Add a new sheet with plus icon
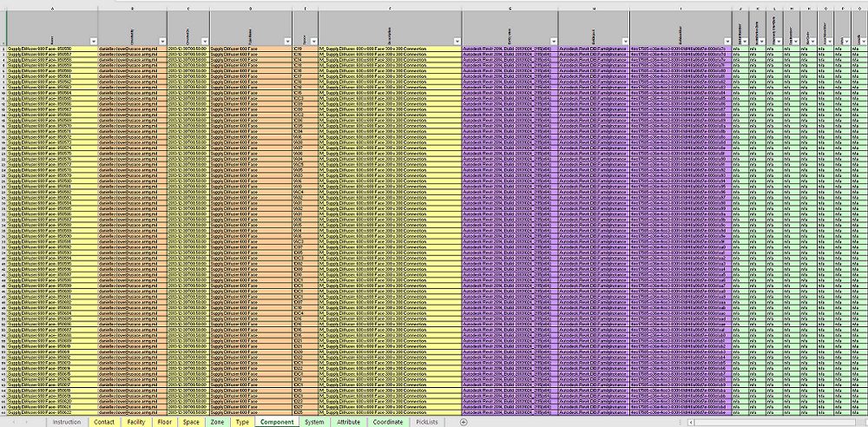Viewport: 868px width, 427px height. pyautogui.click(x=464, y=422)
